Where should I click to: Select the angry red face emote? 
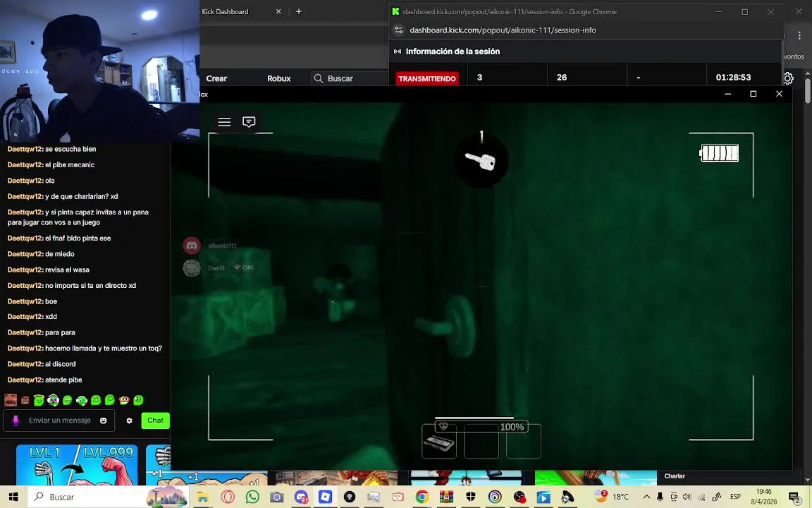25,400
